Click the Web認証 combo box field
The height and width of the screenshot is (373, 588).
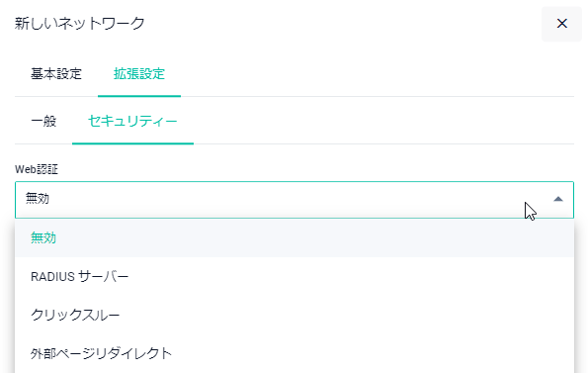pos(294,200)
